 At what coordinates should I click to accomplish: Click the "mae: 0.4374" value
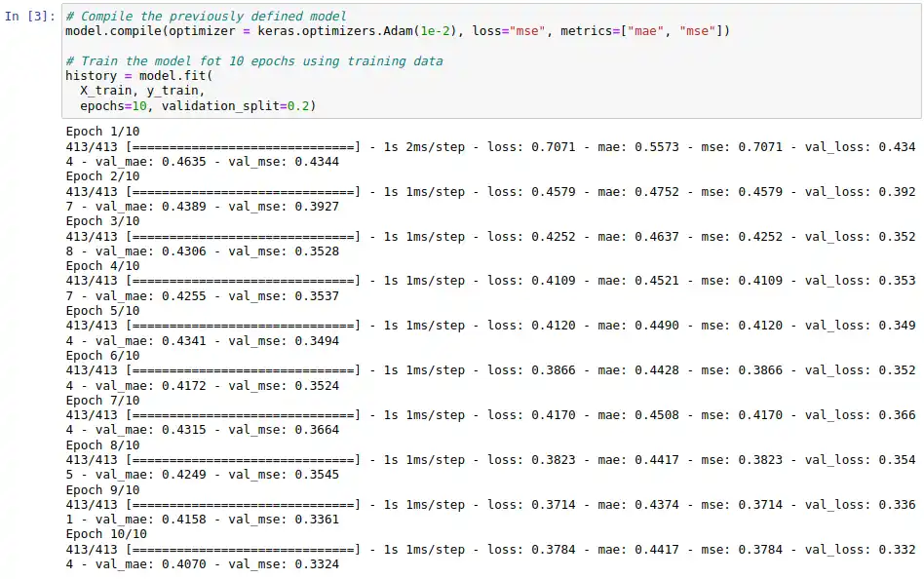(638, 504)
